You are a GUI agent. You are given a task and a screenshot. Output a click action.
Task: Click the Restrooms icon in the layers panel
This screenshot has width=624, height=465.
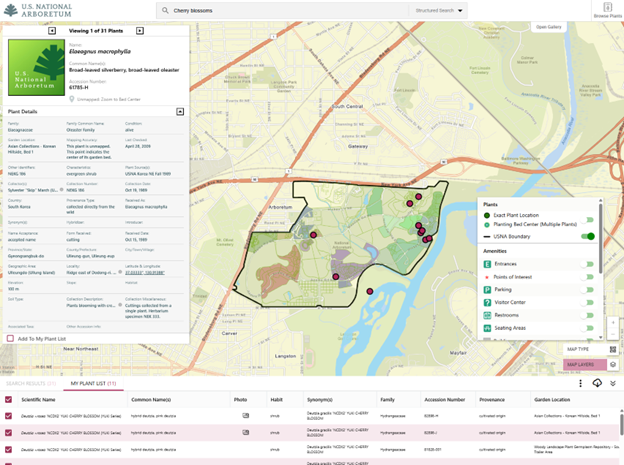pos(487,315)
